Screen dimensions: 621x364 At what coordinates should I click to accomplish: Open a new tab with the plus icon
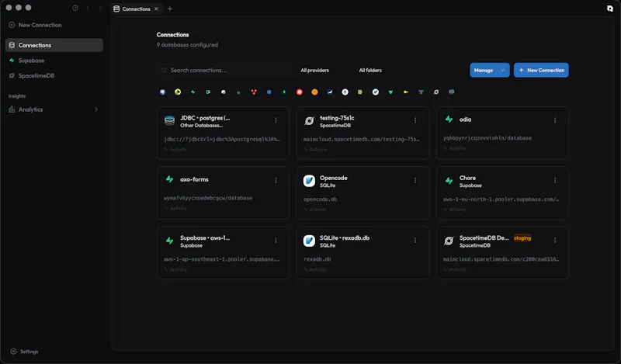tap(170, 9)
